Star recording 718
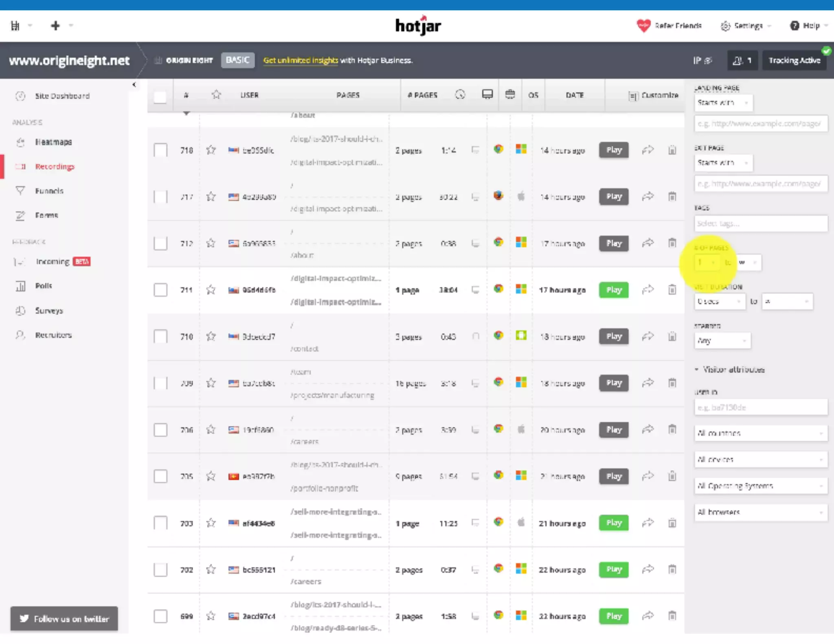This screenshot has width=834, height=644. [x=211, y=150]
